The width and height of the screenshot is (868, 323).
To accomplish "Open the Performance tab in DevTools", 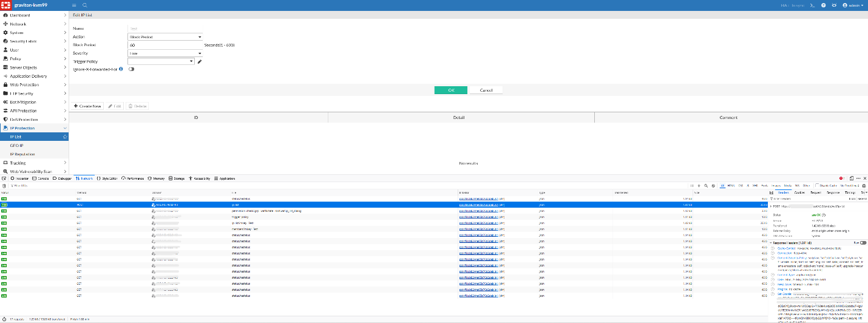I will 132,178.
